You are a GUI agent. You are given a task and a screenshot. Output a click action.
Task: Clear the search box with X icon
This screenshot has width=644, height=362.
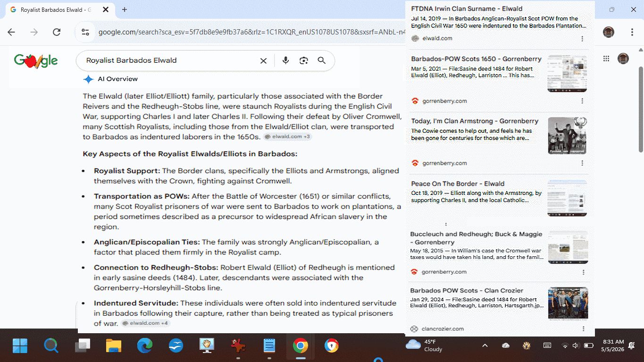[x=264, y=60]
